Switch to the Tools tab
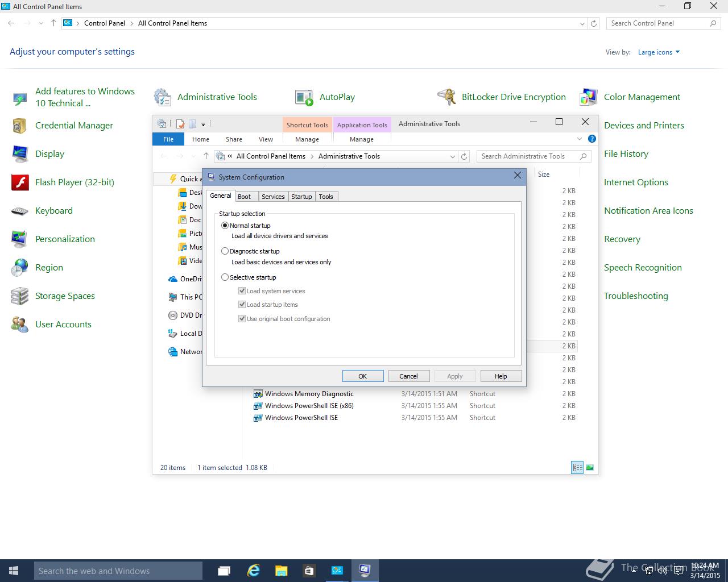This screenshot has height=582, width=728. 326,197
